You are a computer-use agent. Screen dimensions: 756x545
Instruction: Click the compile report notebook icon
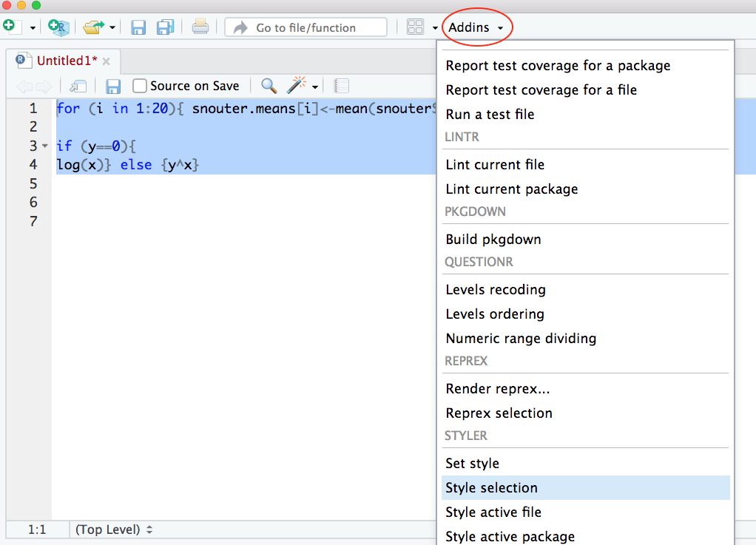tap(341, 86)
